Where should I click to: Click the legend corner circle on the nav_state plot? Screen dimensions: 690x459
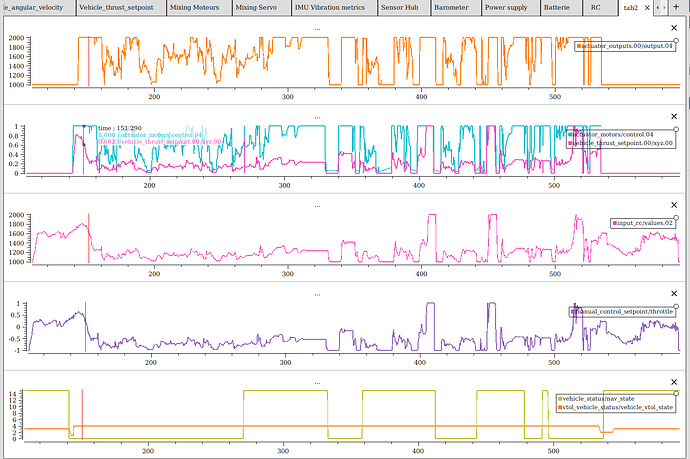(x=676, y=393)
